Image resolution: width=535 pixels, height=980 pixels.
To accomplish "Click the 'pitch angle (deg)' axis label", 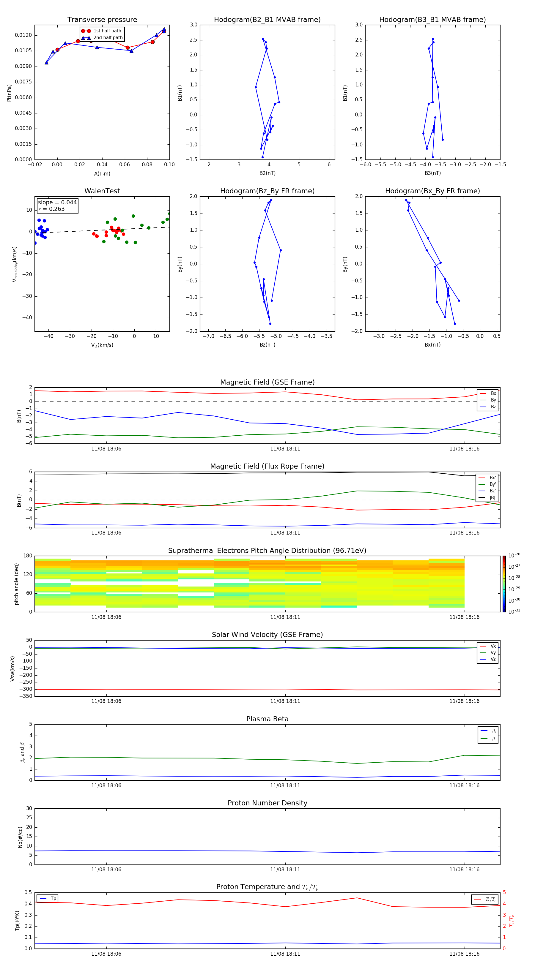I will coord(16,584).
